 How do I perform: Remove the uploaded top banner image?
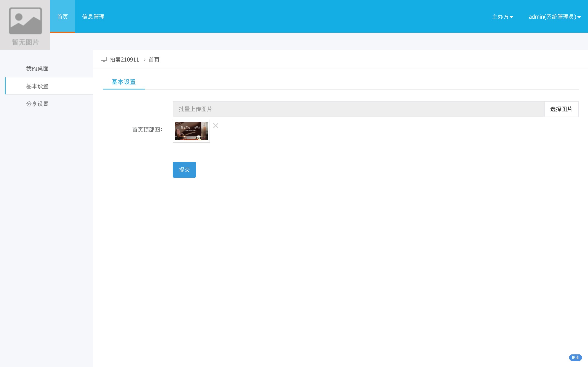[216, 125]
